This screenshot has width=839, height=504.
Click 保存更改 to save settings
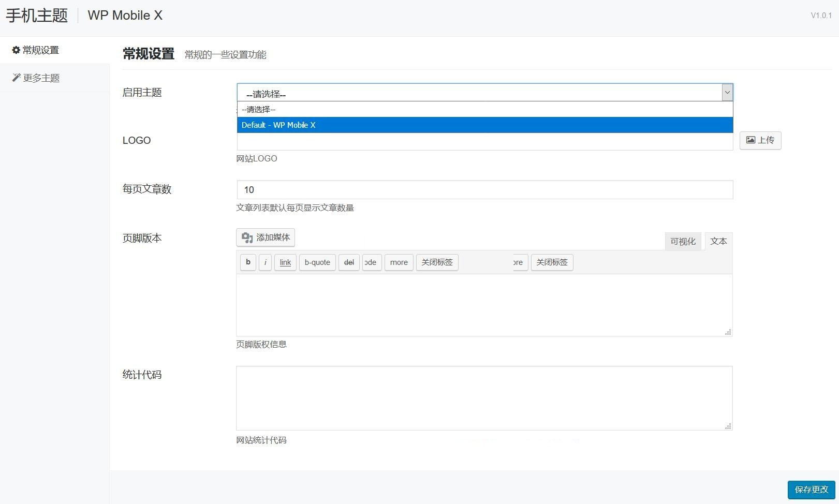(811, 490)
